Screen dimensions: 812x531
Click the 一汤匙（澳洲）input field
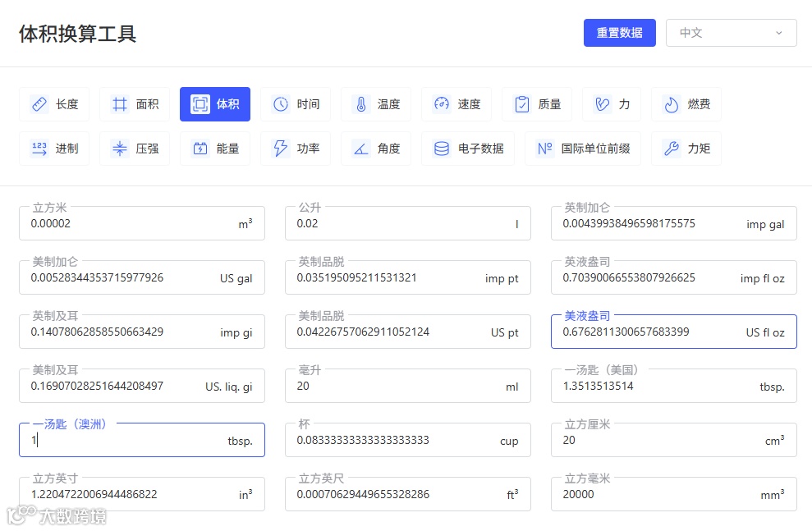point(142,440)
